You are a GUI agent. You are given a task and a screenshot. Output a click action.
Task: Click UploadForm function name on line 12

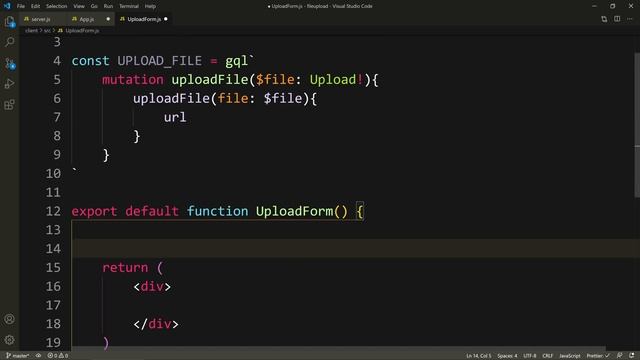pos(294,211)
